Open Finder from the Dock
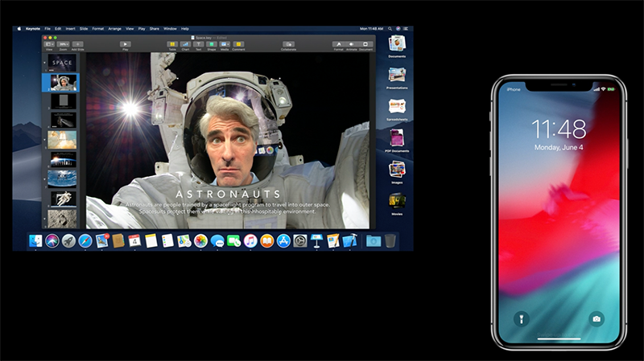 (x=35, y=241)
